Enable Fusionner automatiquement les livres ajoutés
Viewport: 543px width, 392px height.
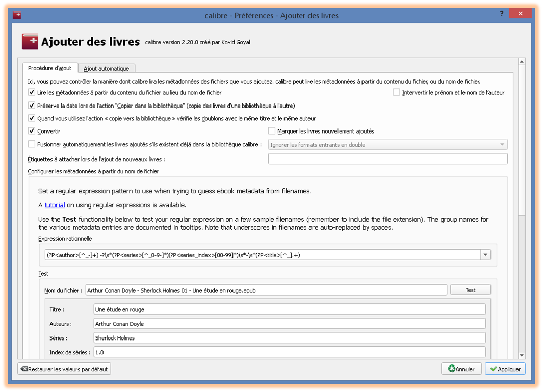[x=32, y=144]
